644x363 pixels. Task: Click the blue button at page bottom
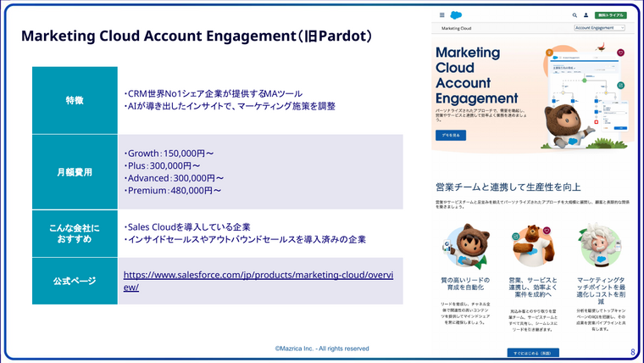point(533,353)
